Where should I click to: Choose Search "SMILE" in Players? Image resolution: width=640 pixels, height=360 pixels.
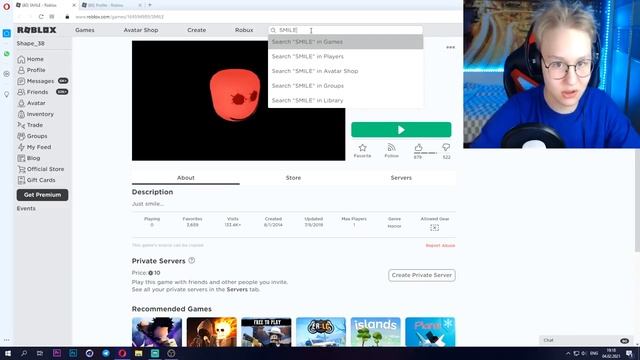click(345, 57)
